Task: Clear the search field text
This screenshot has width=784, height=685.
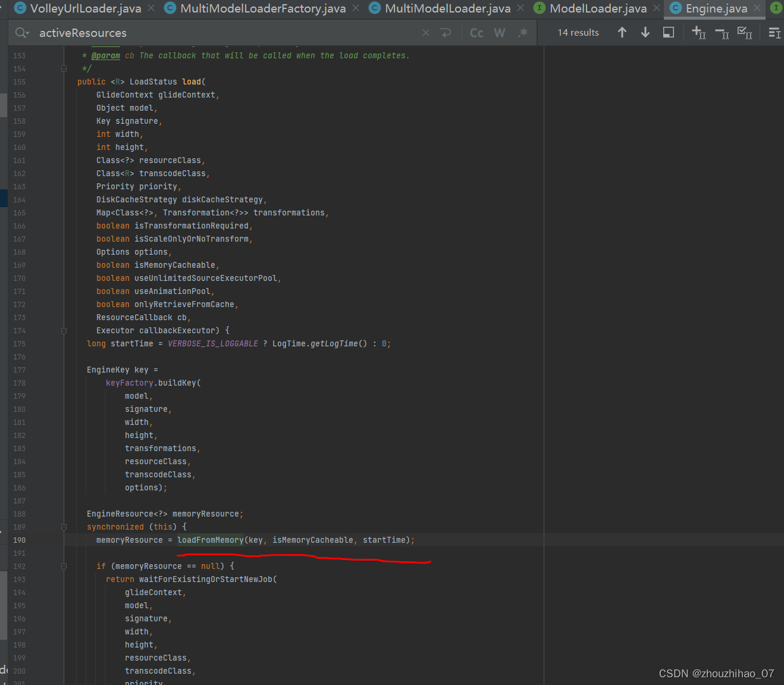Action: tap(426, 33)
